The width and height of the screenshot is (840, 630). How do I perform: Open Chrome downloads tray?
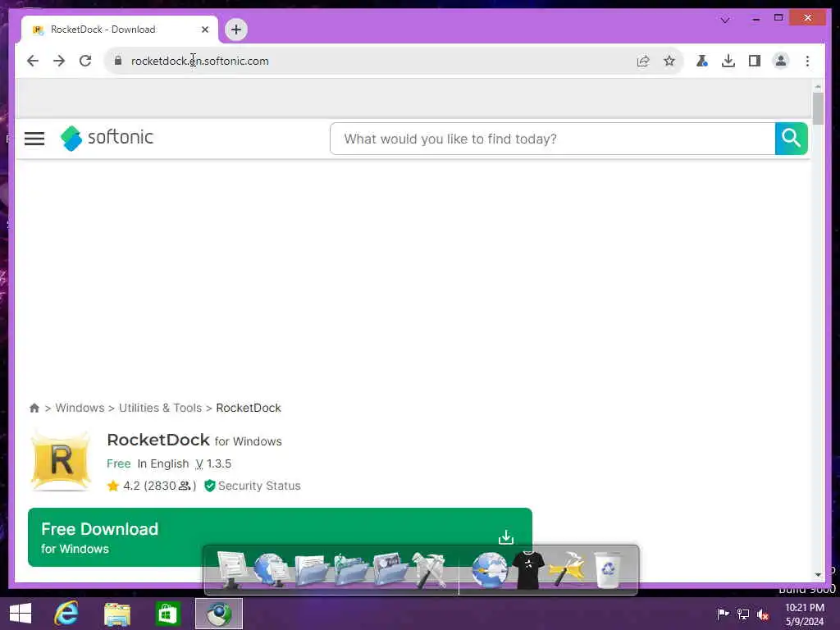click(x=728, y=61)
